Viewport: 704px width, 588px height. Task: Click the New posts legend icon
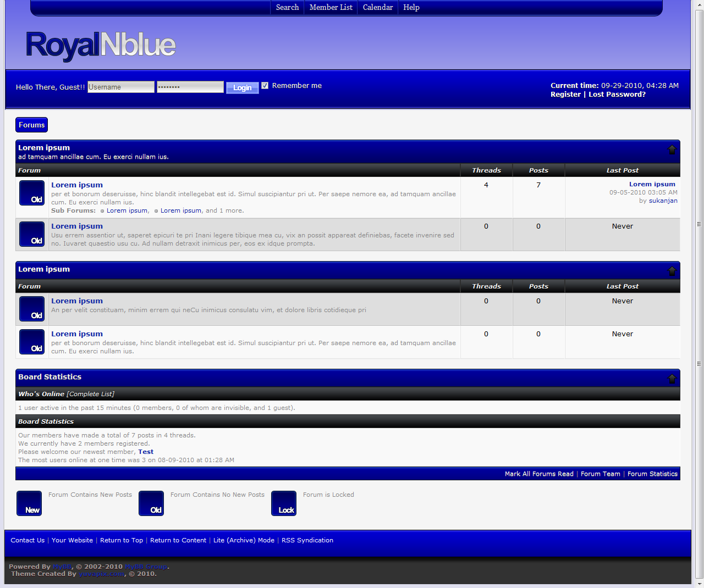pyautogui.click(x=29, y=503)
